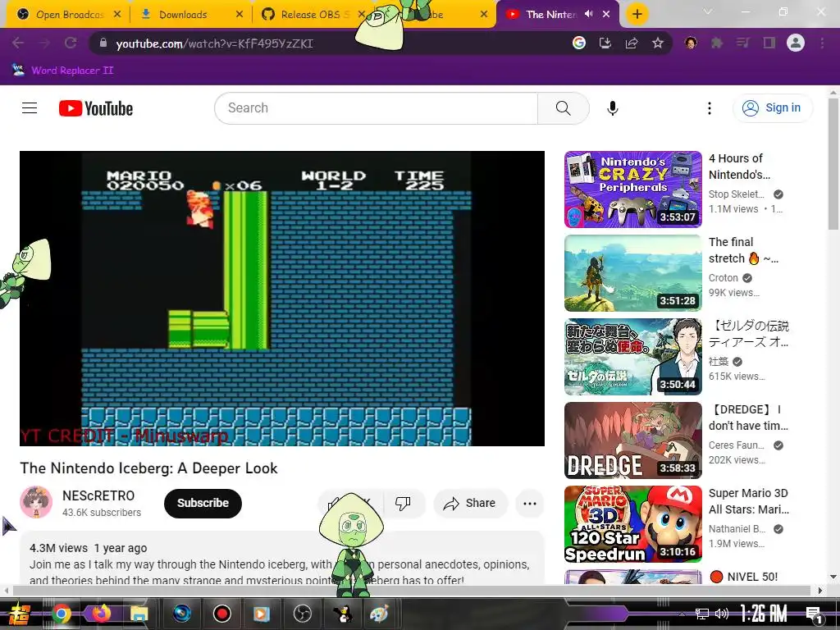Viewport: 840px width, 630px height.
Task: Open the YouTube guide hamburger menu
Action: click(30, 108)
